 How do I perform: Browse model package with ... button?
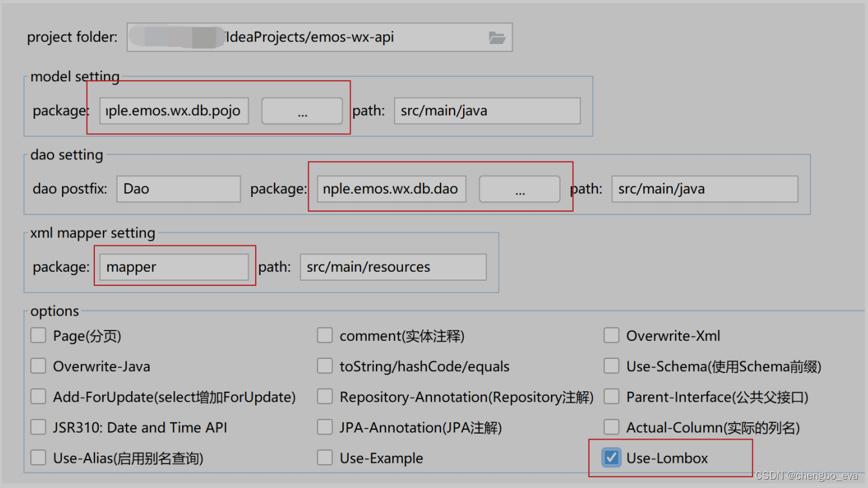pyautogui.click(x=302, y=111)
